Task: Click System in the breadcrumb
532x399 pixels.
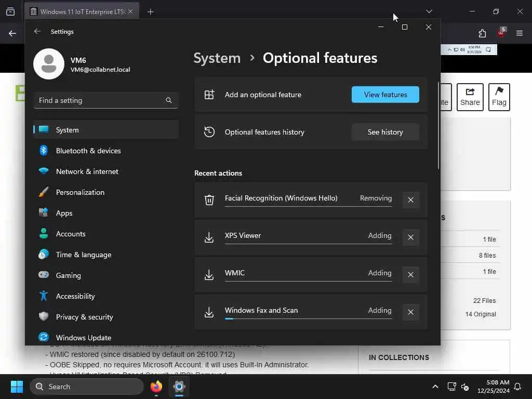Action: pyautogui.click(x=217, y=58)
